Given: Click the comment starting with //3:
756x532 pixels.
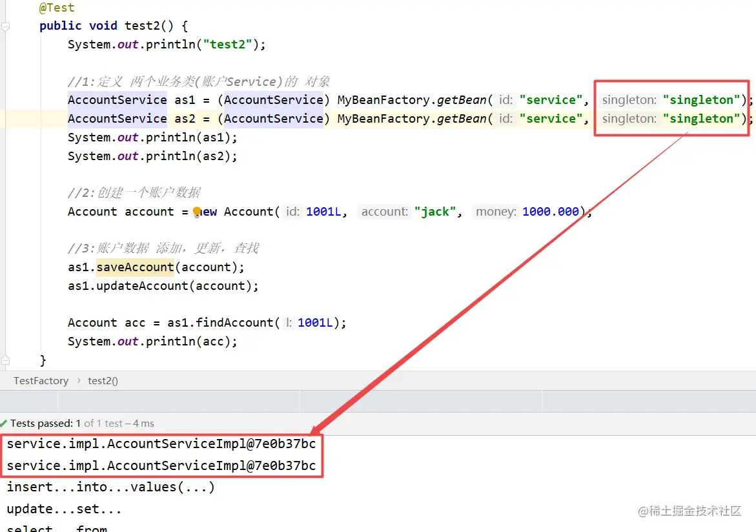Looking at the screenshot, I should tap(163, 249).
